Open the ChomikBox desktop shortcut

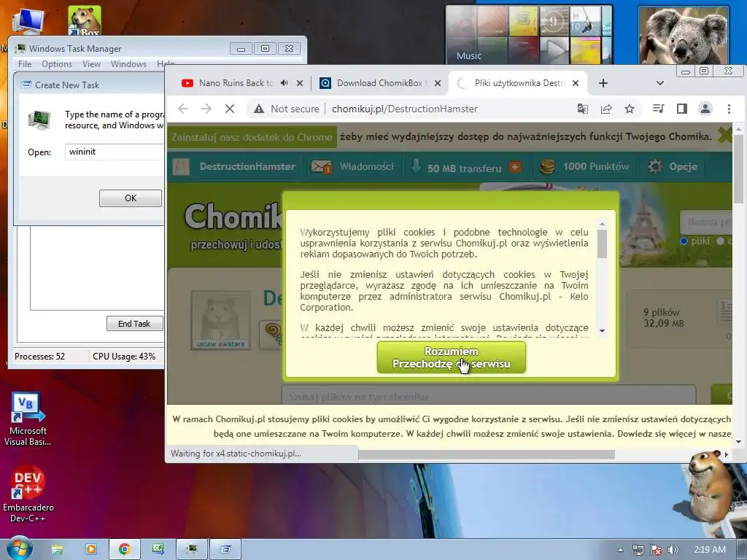(85, 21)
